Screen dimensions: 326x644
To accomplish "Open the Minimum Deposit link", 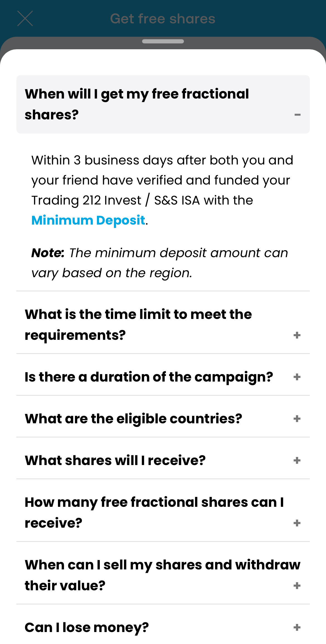I will point(88,220).
